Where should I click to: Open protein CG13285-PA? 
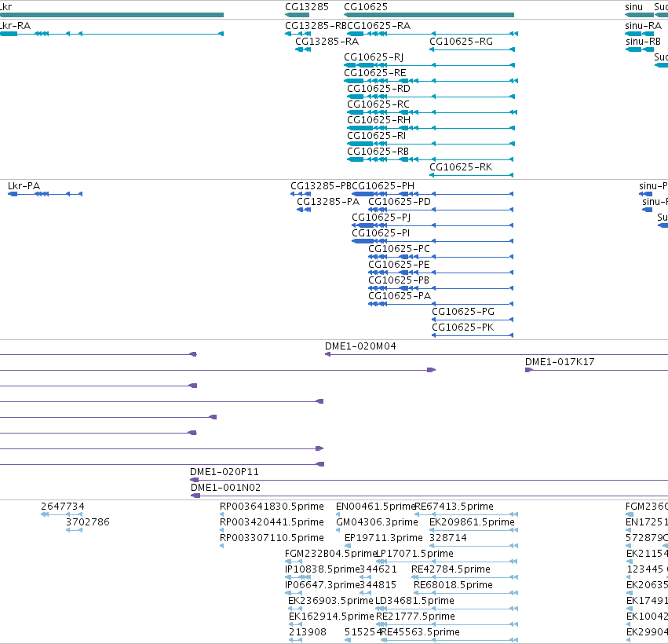click(x=328, y=202)
